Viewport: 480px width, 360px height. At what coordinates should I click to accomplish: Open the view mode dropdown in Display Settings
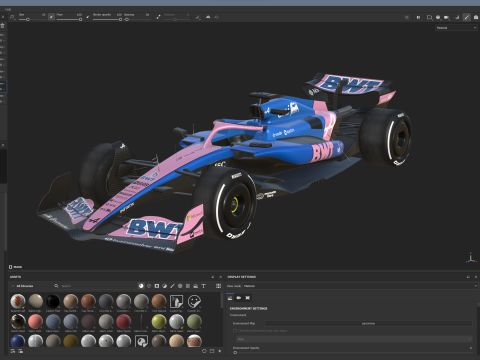tap(360, 286)
